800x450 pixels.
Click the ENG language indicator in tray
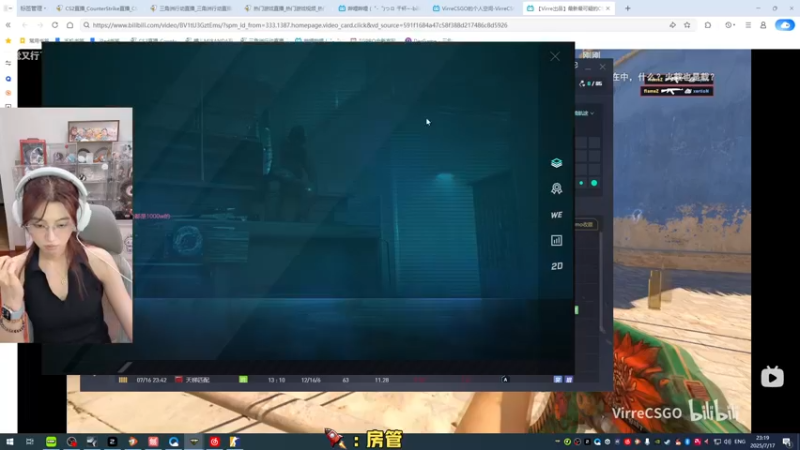[740, 442]
